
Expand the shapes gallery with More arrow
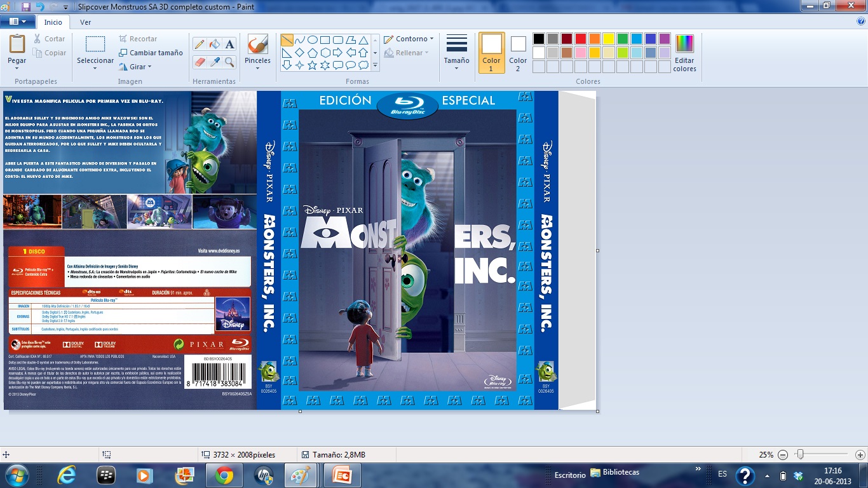pyautogui.click(x=375, y=65)
